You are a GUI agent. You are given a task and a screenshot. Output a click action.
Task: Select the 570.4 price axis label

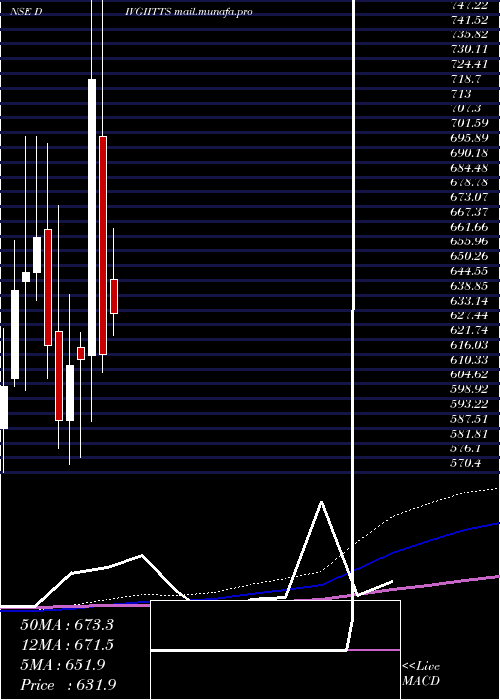tap(466, 463)
